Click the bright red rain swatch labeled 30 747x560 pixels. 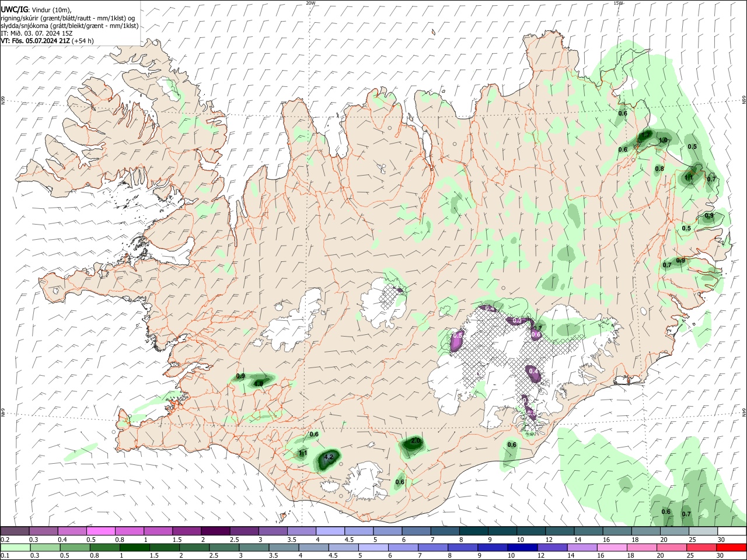click(x=731, y=547)
